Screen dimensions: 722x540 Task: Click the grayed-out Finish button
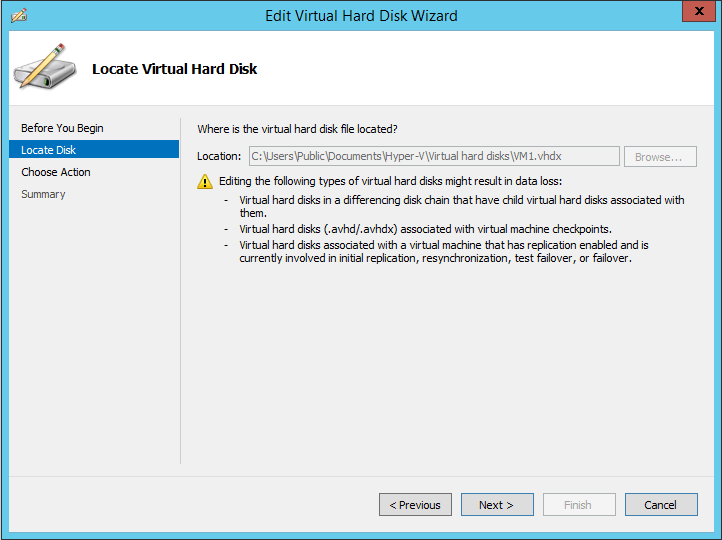[x=579, y=505]
